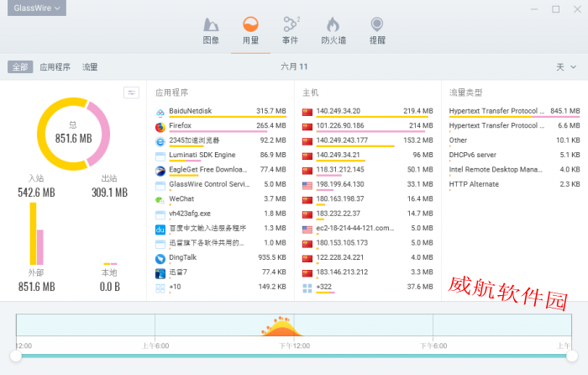Click the 外部 851.6 MB external bar chart
Viewport: 588px width, 375px height.
point(37,234)
